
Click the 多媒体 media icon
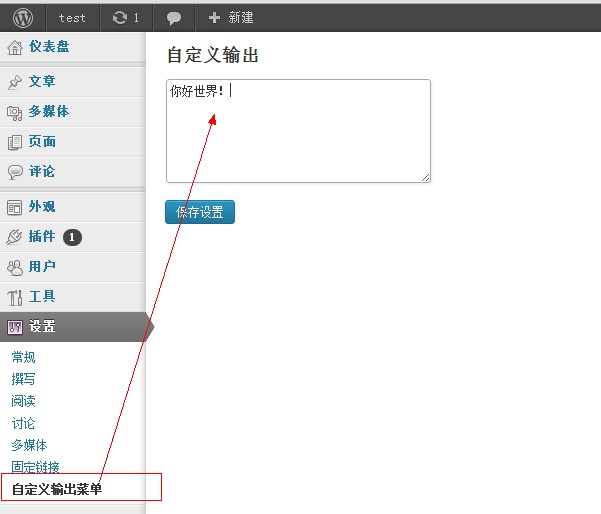click(15, 112)
